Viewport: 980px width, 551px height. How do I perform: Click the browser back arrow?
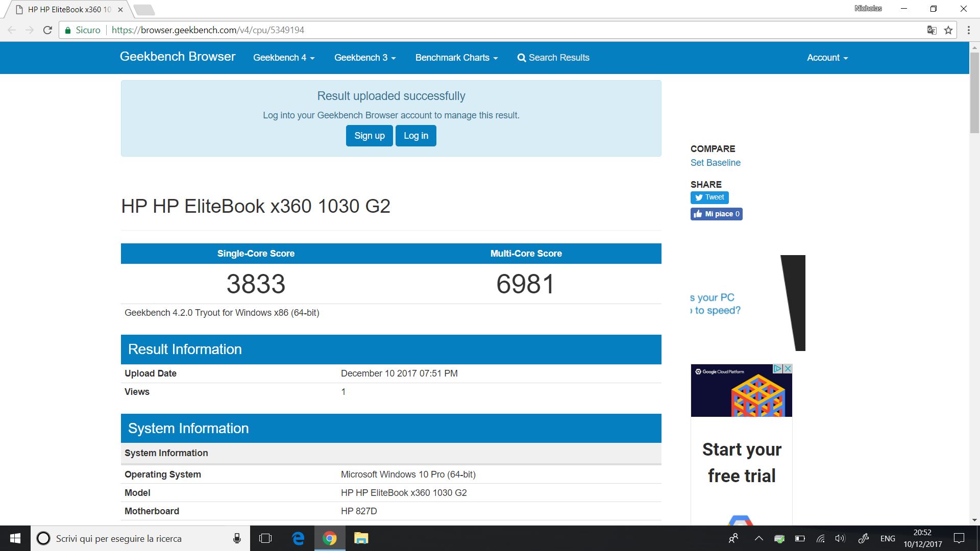(x=12, y=30)
